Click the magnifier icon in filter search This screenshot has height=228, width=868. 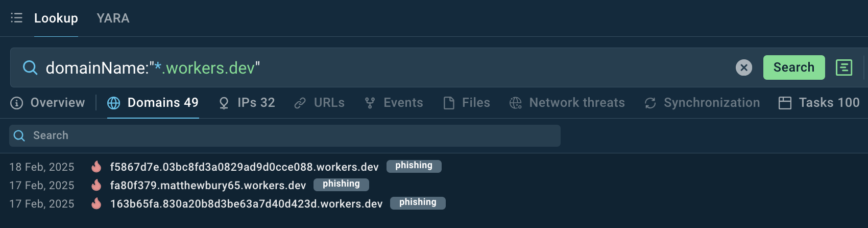(19, 135)
